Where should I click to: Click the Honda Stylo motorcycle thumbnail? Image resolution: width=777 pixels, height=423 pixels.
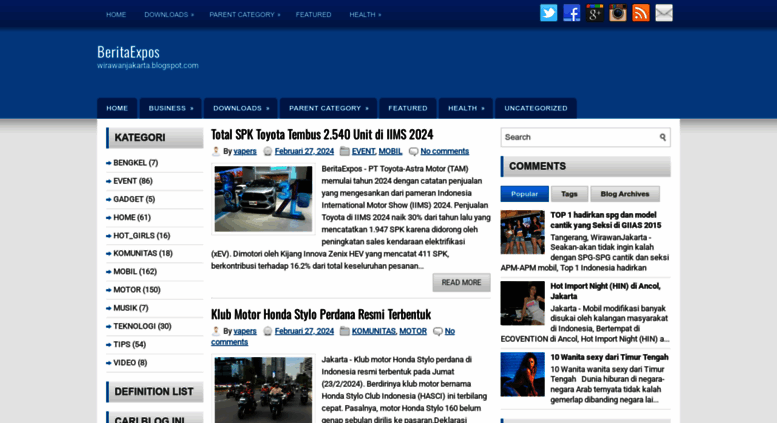pyautogui.click(x=263, y=389)
